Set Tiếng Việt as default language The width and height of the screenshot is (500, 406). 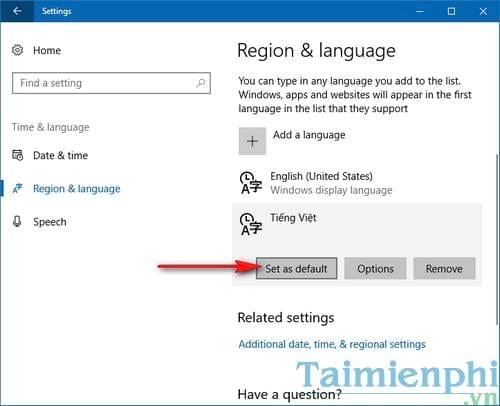296,268
